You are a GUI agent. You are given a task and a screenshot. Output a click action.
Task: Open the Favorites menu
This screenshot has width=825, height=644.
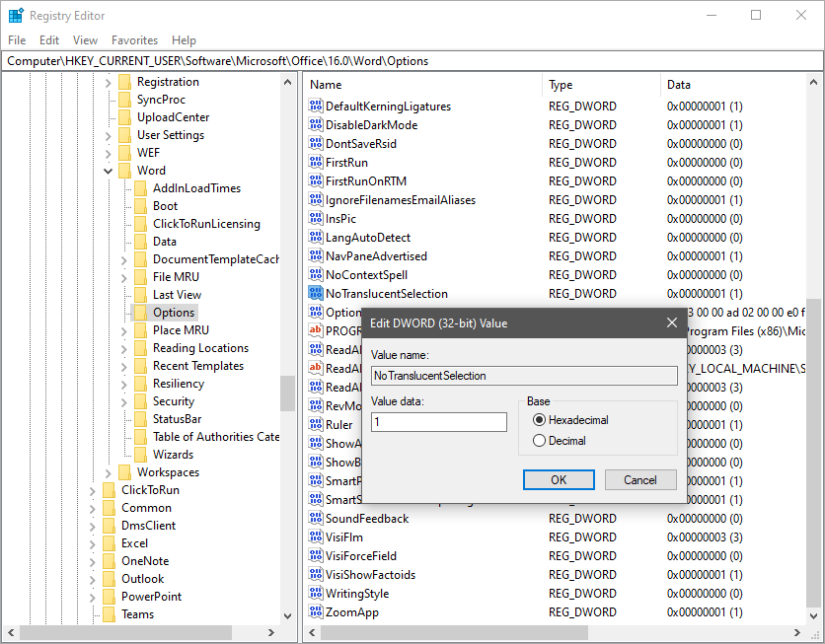pos(134,40)
